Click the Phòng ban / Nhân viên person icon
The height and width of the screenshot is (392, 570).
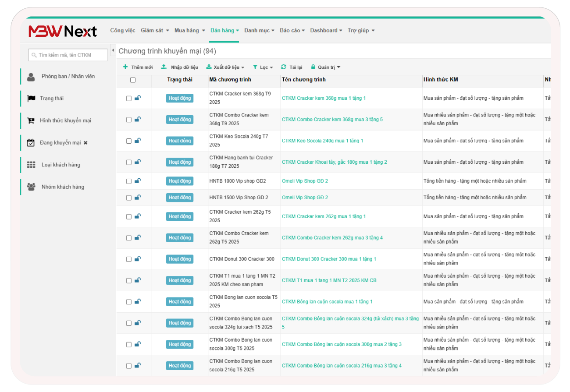pos(31,77)
